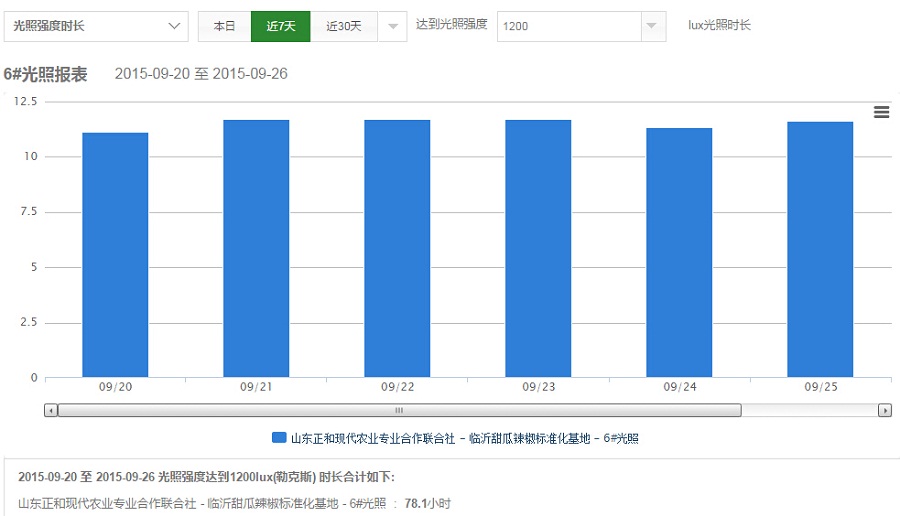The width and height of the screenshot is (900, 516).
Task: Click the blue legend color square
Action: (x=279, y=438)
